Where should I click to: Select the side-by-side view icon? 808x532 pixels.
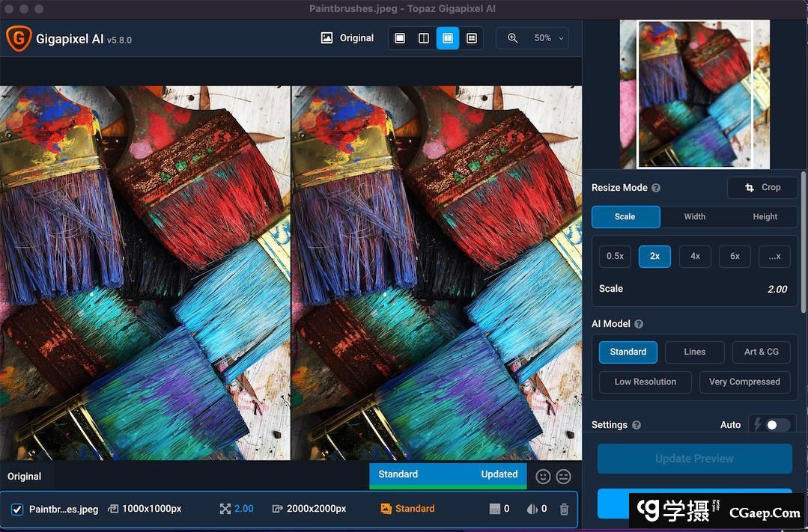pyautogui.click(x=448, y=38)
